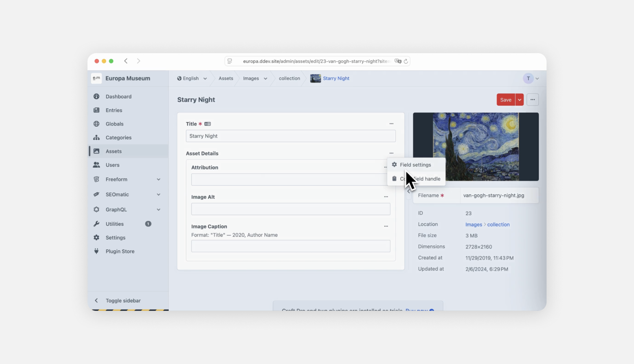Open the user account menu
Screen dimensions: 634x364
[531, 78]
